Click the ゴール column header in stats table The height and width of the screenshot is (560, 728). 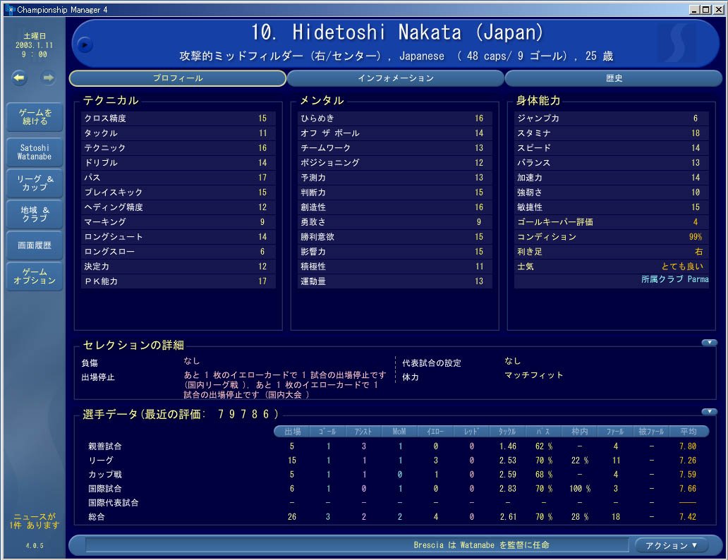pos(327,432)
